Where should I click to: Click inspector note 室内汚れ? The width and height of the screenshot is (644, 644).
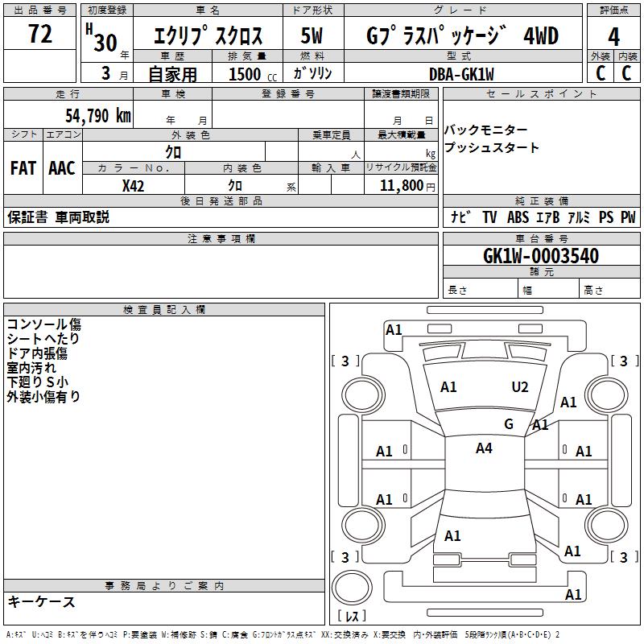[x=31, y=367]
